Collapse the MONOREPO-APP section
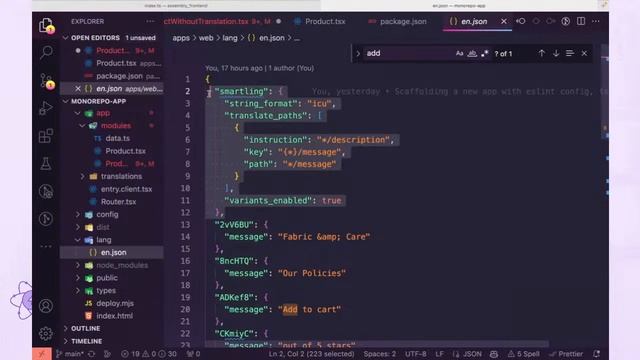 pos(65,101)
